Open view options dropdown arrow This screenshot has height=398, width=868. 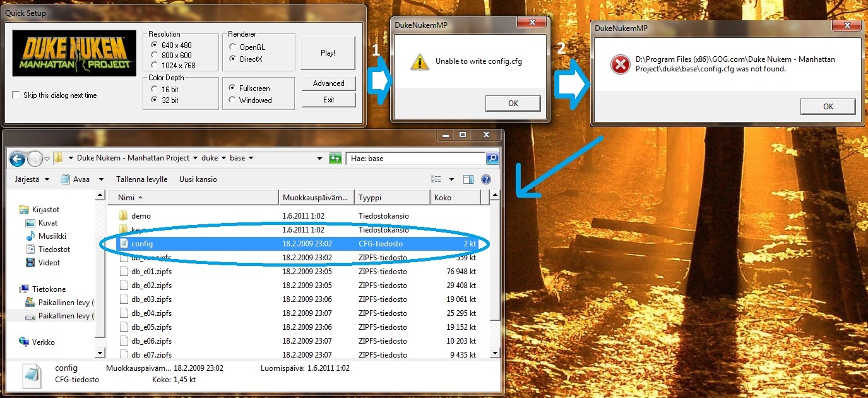(x=451, y=179)
